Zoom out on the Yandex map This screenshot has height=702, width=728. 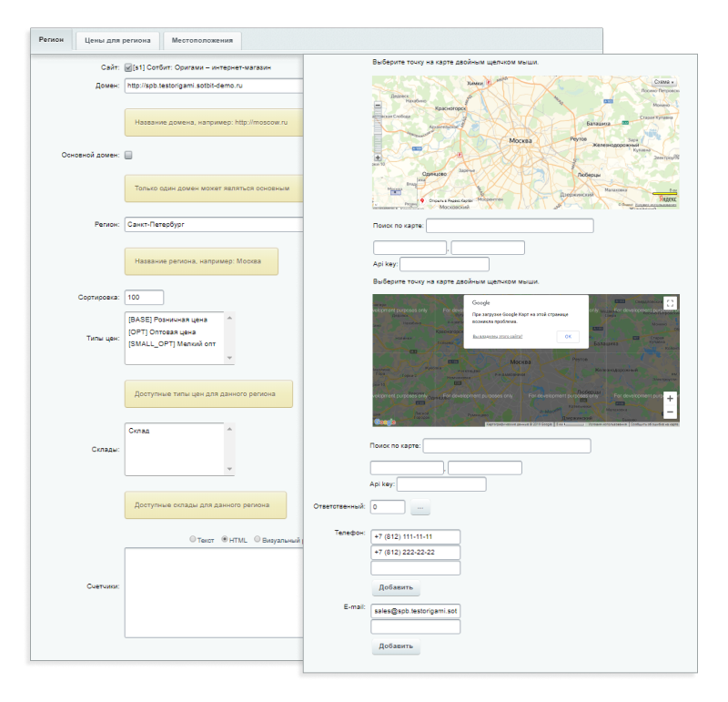[x=378, y=106]
